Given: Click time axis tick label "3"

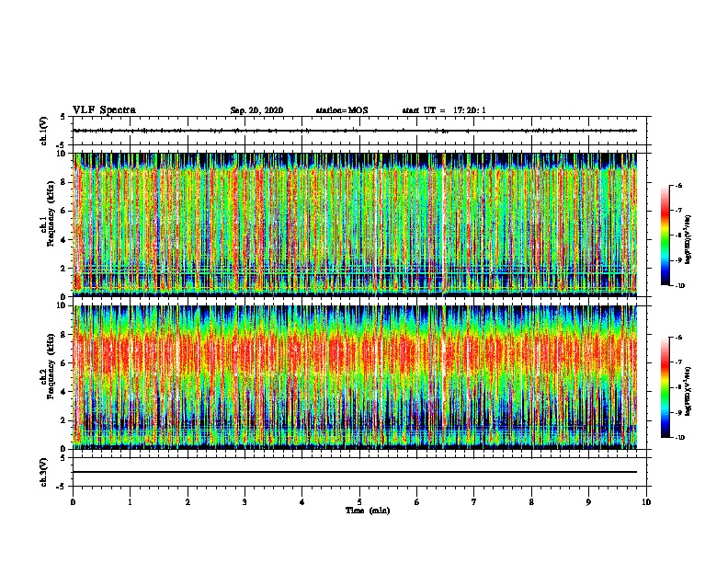Looking at the screenshot, I should pos(245,501).
